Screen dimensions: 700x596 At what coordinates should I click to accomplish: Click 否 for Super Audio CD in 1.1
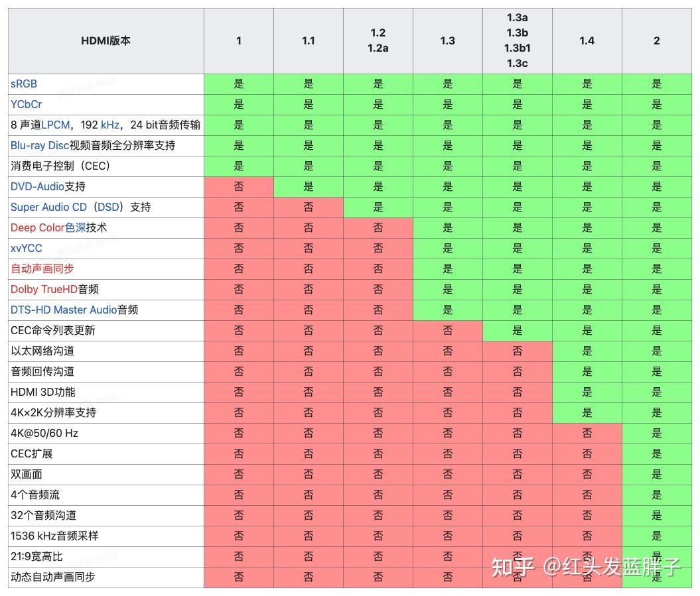coord(309,207)
